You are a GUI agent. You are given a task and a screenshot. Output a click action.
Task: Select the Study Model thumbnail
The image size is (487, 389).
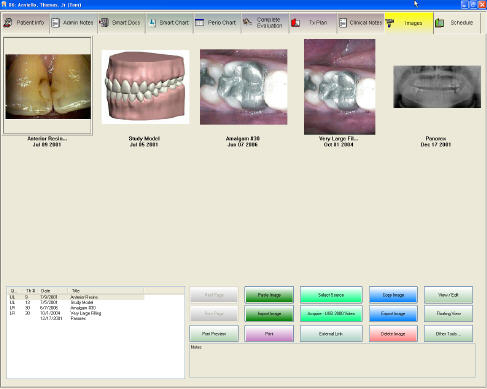pyautogui.click(x=145, y=87)
